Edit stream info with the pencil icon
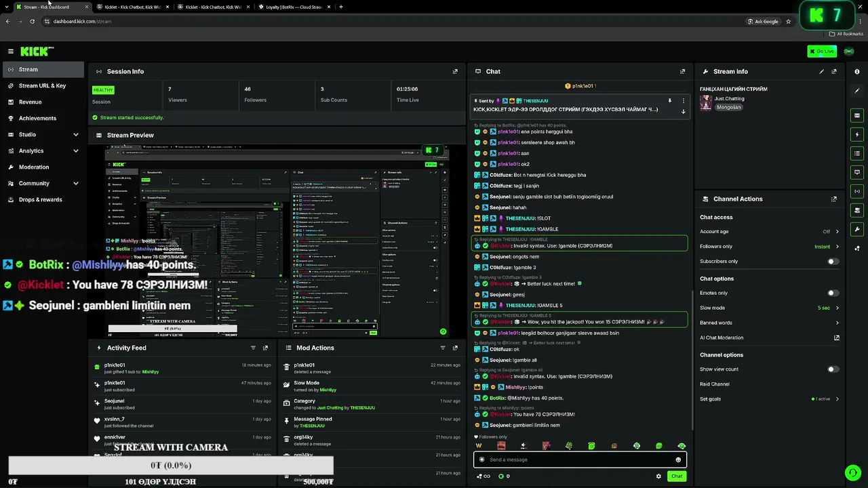Screen dimensions: 868x488 pyautogui.click(x=822, y=71)
